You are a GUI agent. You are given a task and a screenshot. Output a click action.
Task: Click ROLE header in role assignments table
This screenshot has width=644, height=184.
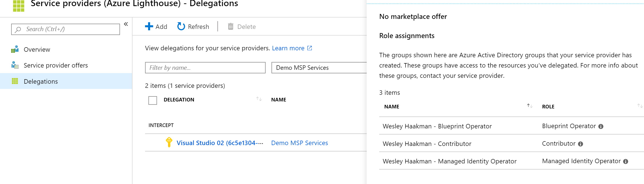548,107
